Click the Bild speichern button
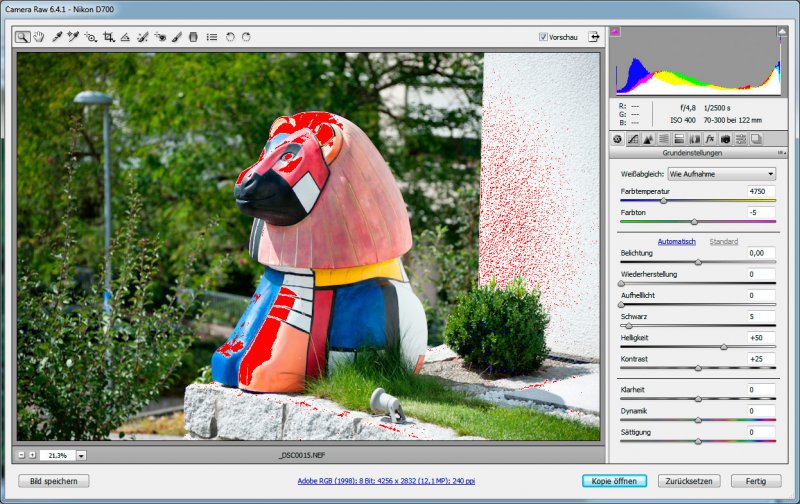This screenshot has width=800, height=504. pyautogui.click(x=54, y=481)
